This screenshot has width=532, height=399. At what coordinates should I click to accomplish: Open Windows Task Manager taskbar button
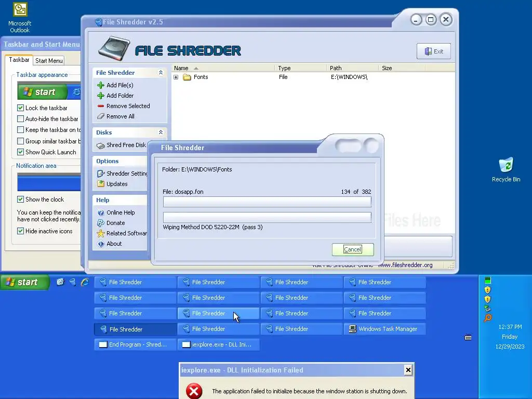(384, 329)
